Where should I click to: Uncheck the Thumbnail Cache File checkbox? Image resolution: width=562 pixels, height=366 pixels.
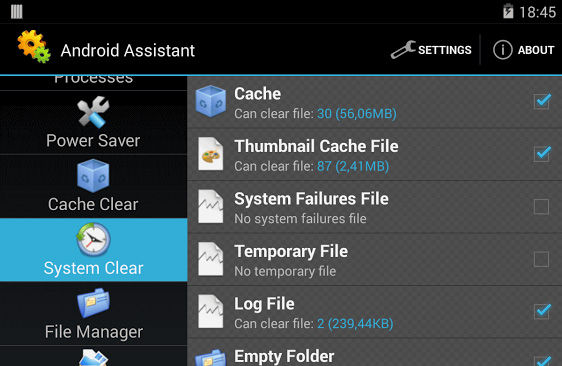(x=542, y=154)
